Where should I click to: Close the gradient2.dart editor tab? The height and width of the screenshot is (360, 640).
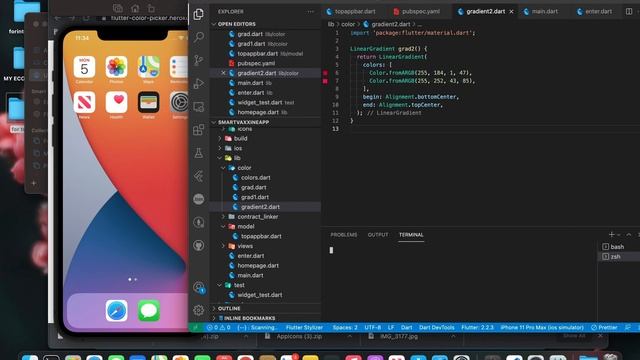511,11
